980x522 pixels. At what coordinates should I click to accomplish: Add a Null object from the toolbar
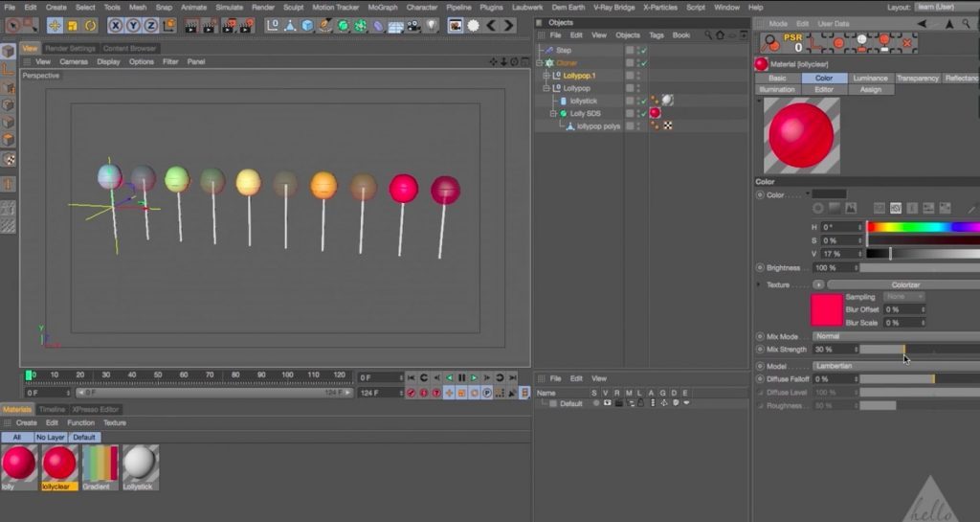click(x=273, y=26)
